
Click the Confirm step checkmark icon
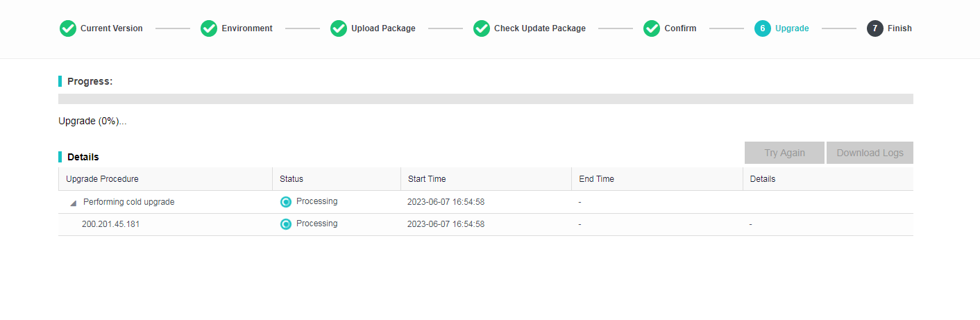pos(652,28)
